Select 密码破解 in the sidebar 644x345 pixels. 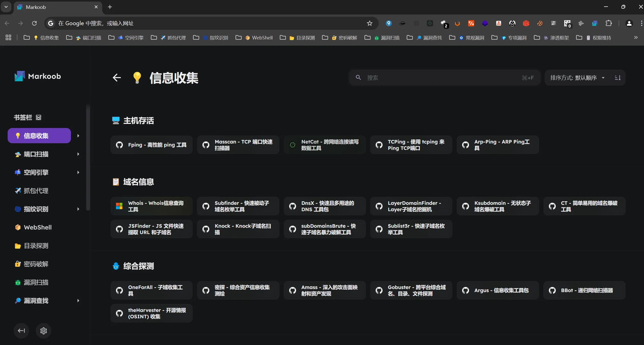coord(39,264)
